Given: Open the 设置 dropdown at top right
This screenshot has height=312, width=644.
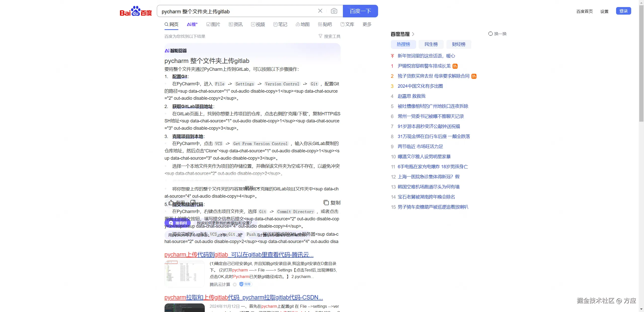Looking at the screenshot, I should [x=604, y=11].
